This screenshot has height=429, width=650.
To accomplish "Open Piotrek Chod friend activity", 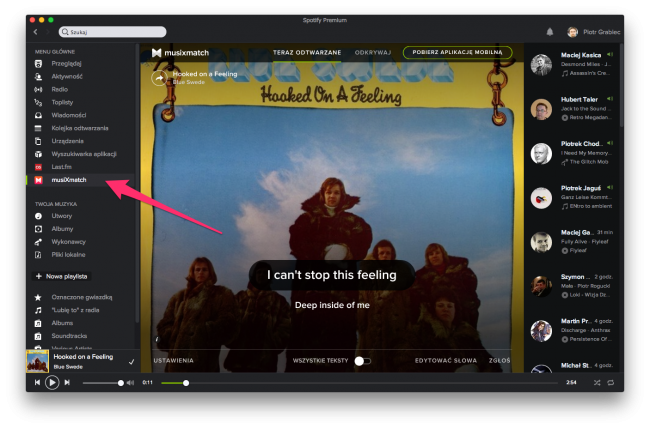I will pyautogui.click(x=574, y=153).
